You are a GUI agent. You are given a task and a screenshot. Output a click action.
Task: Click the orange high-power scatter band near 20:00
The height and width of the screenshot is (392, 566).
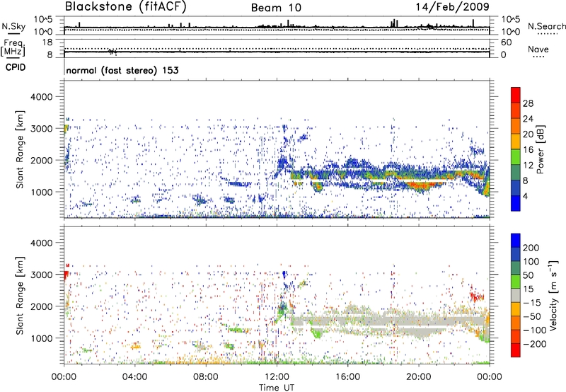coord(420,186)
